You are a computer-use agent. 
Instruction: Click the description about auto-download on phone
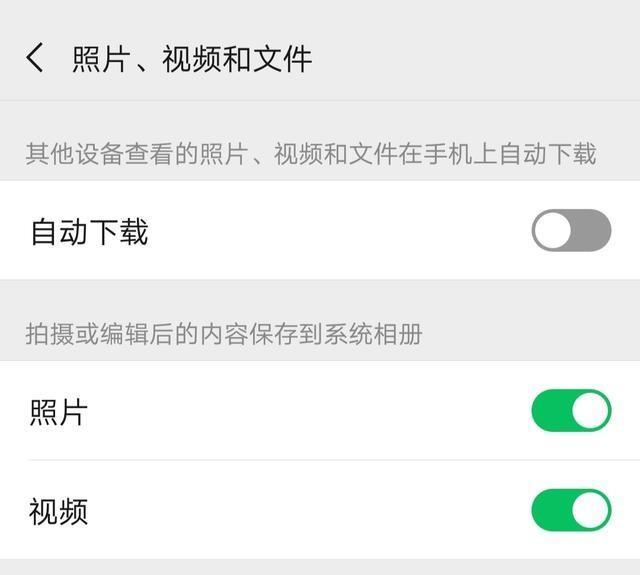pyautogui.click(x=310, y=154)
